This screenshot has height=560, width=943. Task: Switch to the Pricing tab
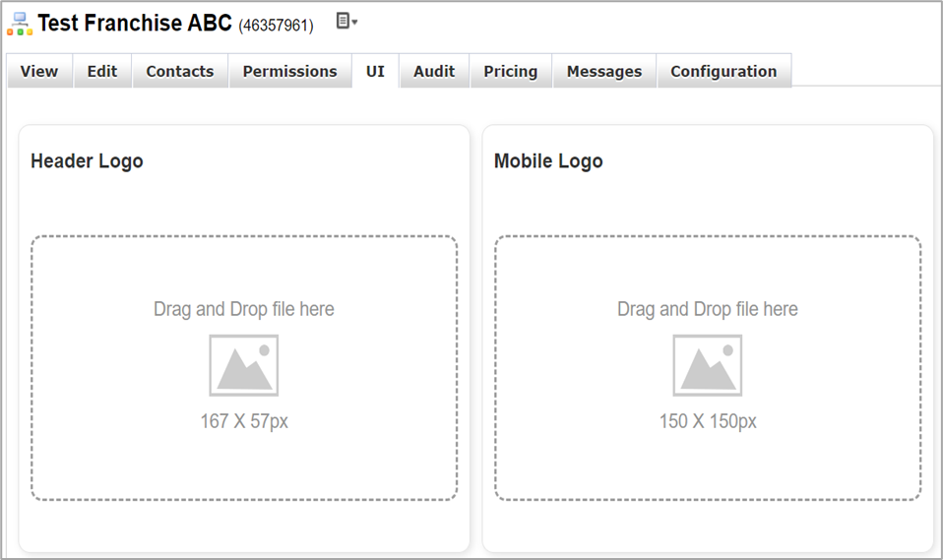pos(510,71)
